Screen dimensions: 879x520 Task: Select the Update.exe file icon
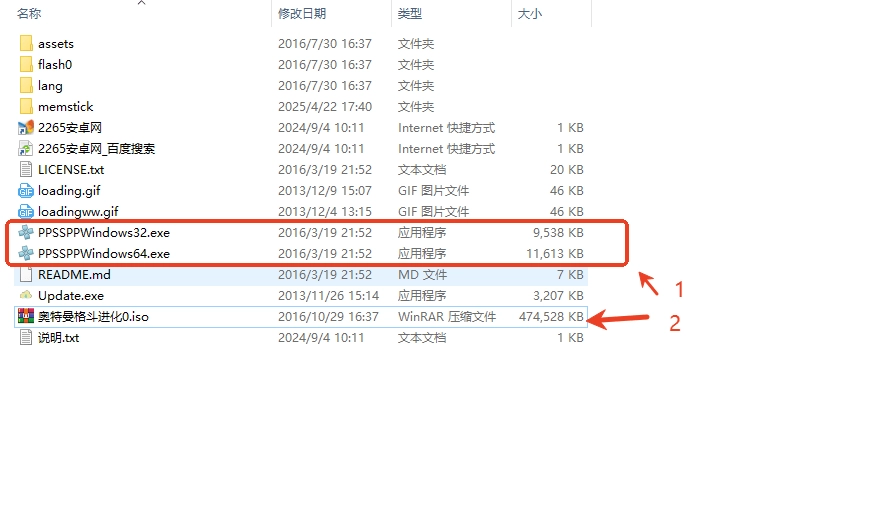pyautogui.click(x=26, y=296)
